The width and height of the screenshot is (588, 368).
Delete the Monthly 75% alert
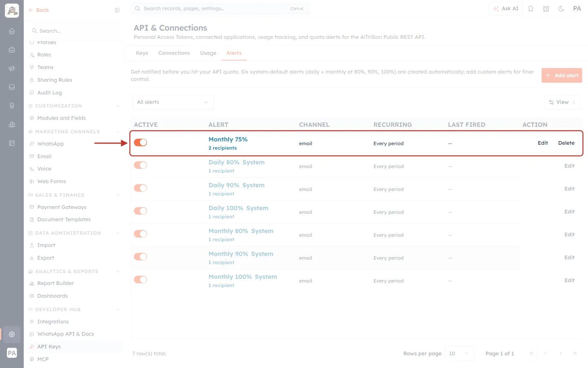point(566,143)
